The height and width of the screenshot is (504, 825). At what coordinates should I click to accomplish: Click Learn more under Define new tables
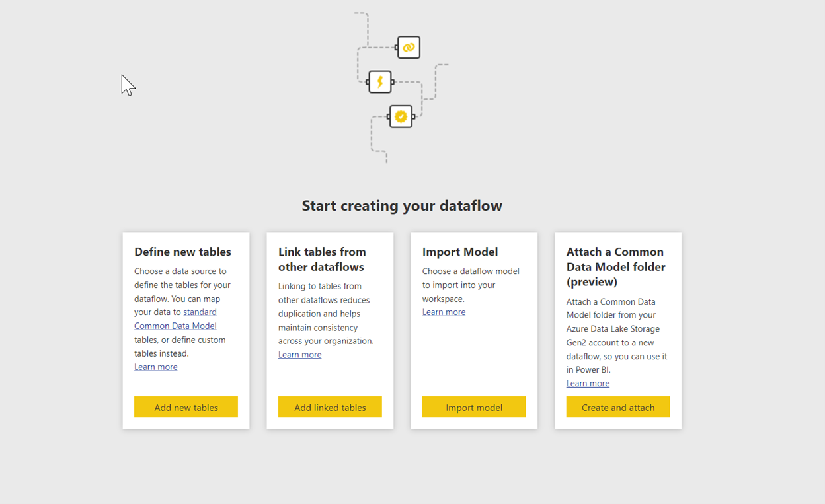click(x=156, y=367)
